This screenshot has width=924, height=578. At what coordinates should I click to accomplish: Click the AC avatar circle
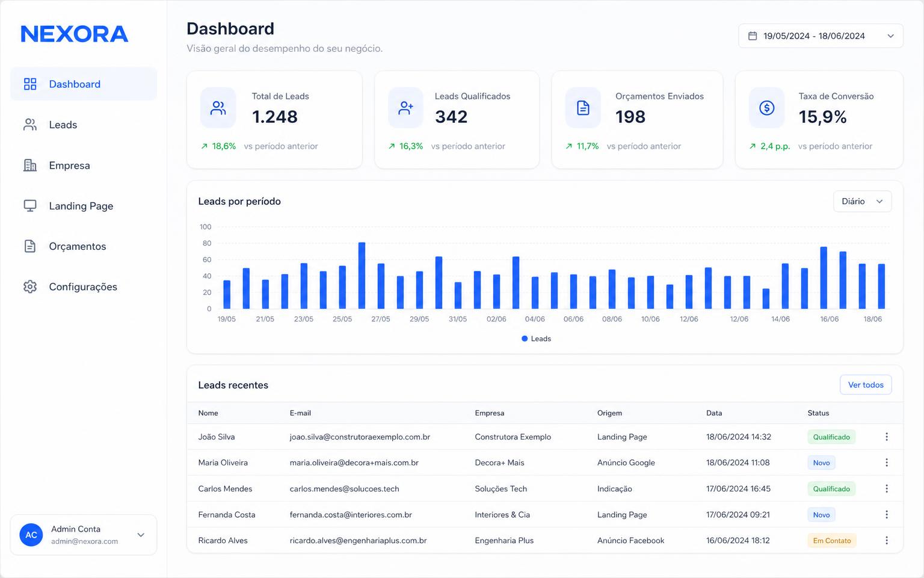(x=31, y=535)
